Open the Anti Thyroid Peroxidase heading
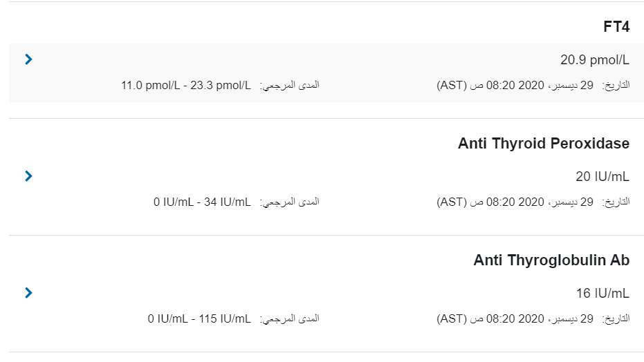The height and width of the screenshot is (362, 644). click(544, 144)
